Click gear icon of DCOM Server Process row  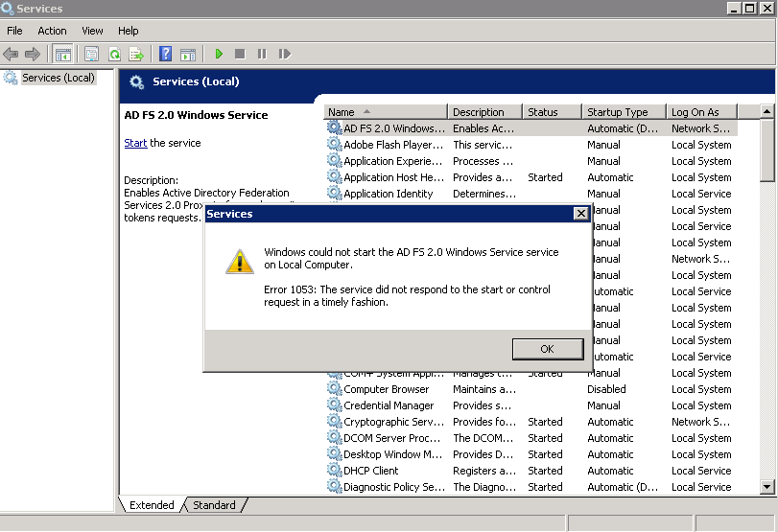(x=335, y=438)
